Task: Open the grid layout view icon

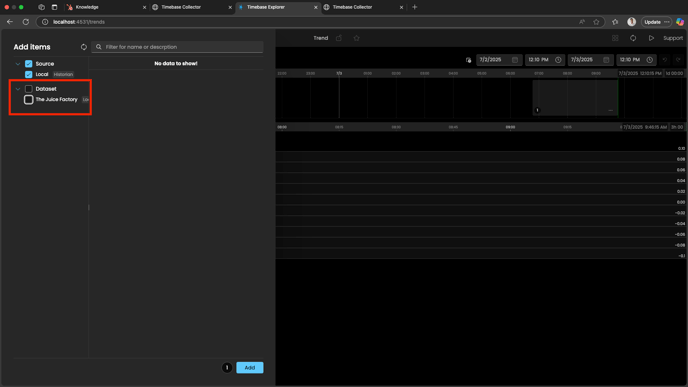Action: tap(615, 38)
